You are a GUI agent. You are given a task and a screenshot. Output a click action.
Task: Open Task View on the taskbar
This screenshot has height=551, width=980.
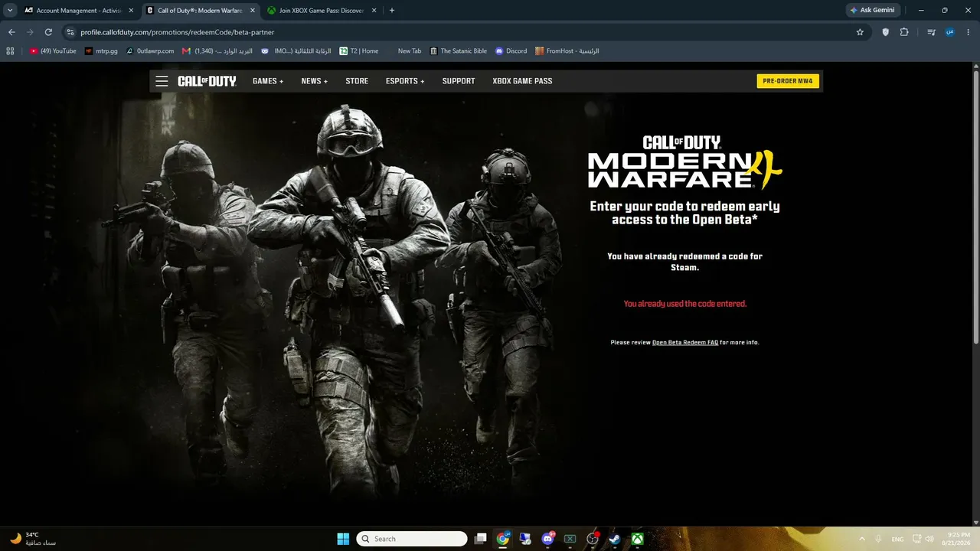pos(480,539)
